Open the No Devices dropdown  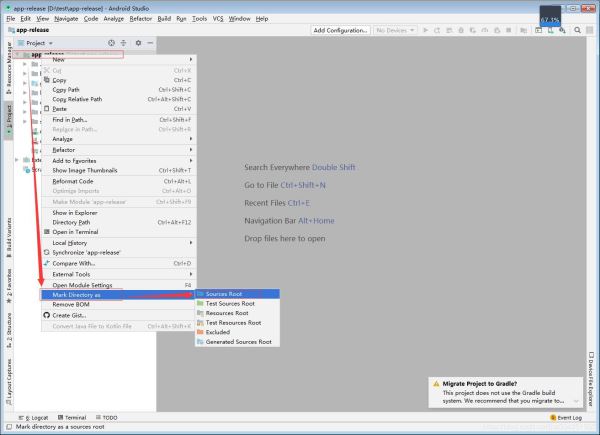click(396, 31)
